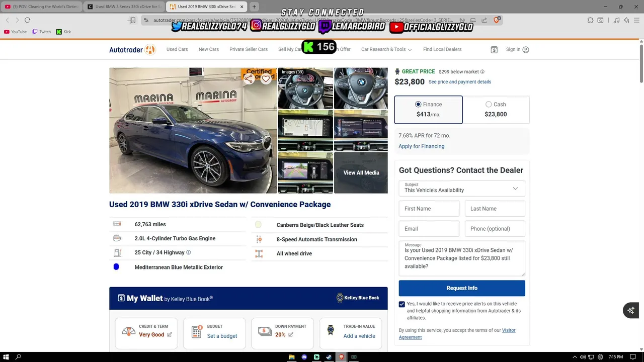
Task: Open Steam from the taskbar
Action: (329, 357)
